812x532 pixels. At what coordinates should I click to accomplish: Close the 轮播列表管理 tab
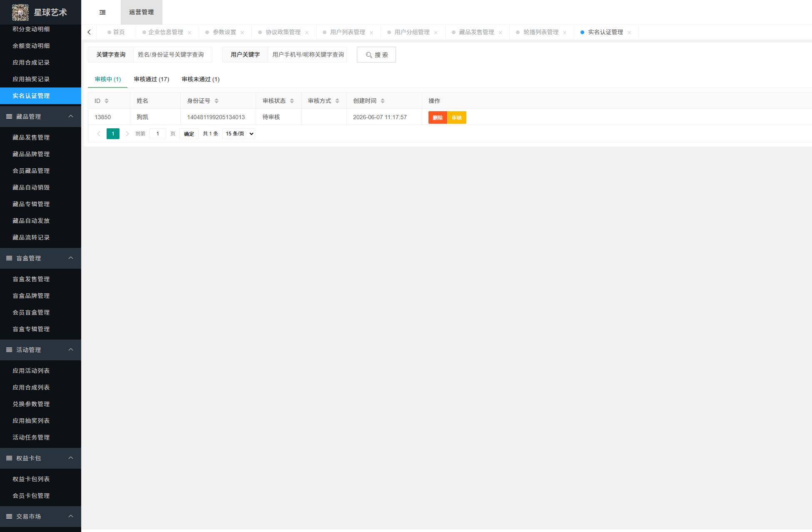[565, 32]
